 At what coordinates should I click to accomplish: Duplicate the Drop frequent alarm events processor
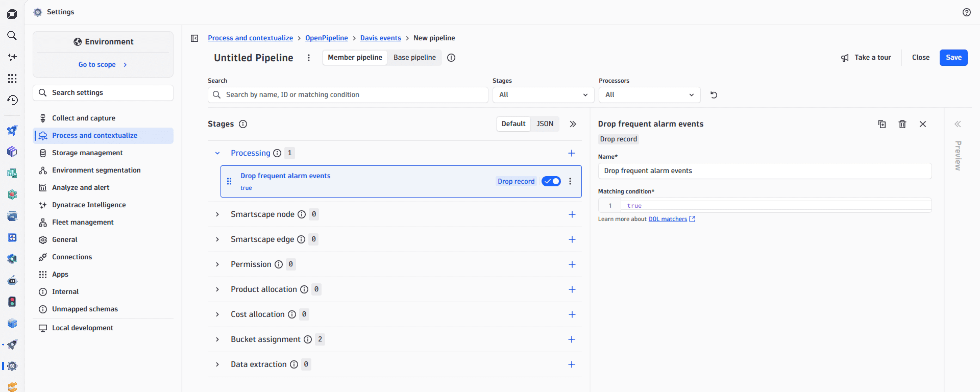coord(882,124)
